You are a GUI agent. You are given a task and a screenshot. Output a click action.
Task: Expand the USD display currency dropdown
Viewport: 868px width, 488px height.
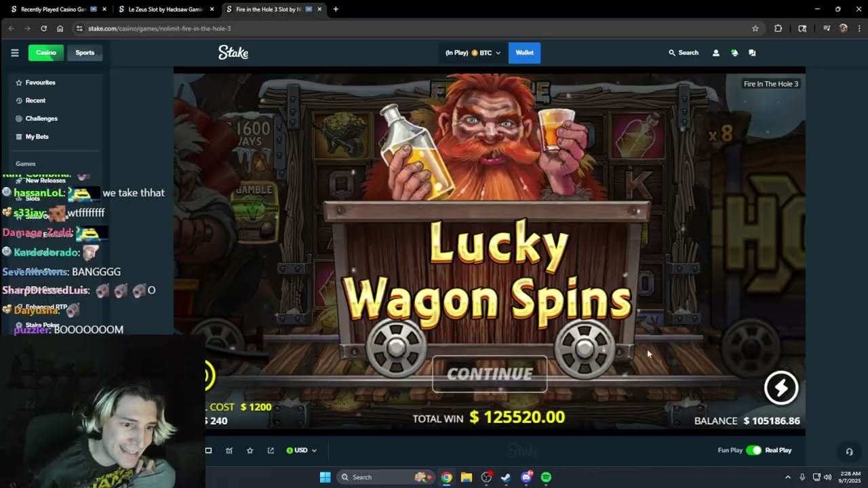[302, 451]
